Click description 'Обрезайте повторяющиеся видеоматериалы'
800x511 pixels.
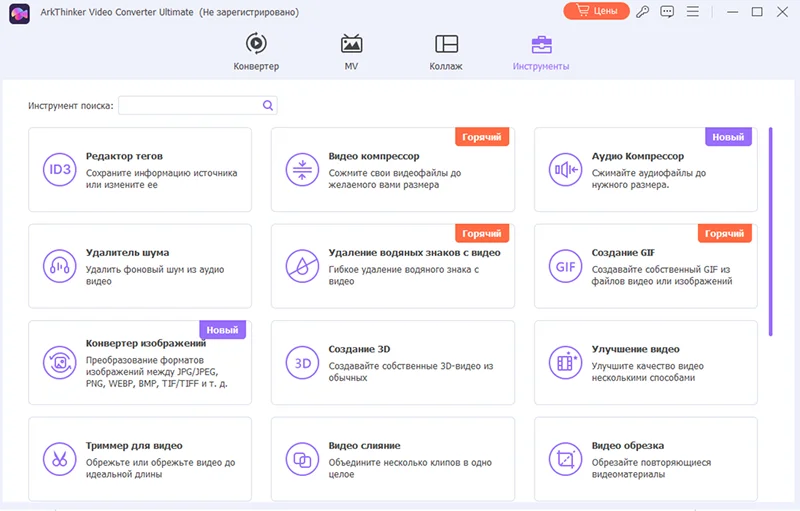(651, 468)
